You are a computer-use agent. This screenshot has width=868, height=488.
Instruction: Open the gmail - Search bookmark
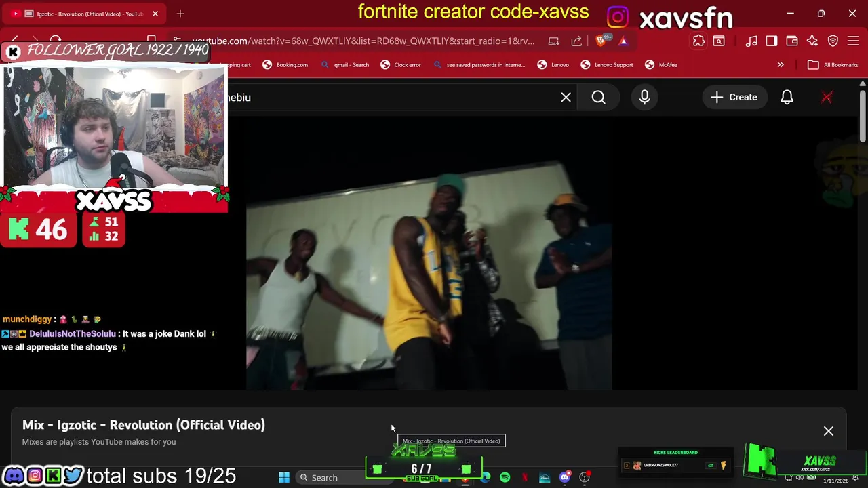click(x=345, y=65)
